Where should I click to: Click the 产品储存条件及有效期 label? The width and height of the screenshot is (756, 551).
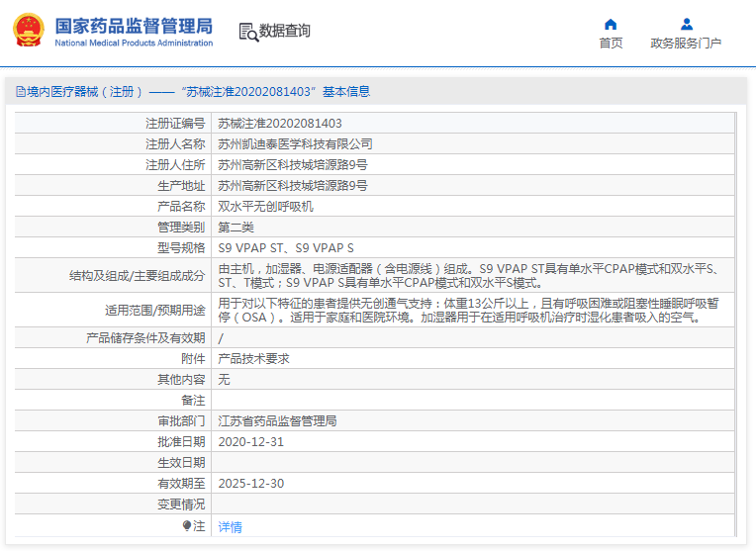(145, 338)
